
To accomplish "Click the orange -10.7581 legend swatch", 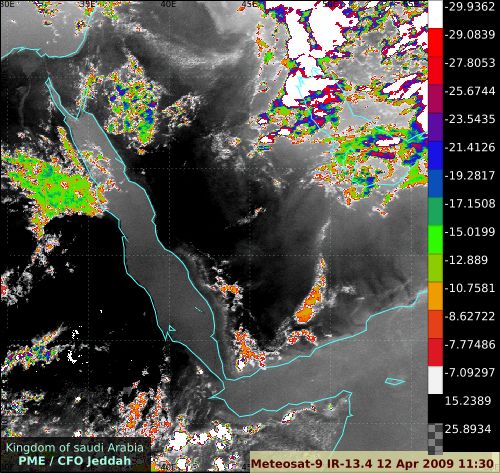I will pyautogui.click(x=435, y=296).
